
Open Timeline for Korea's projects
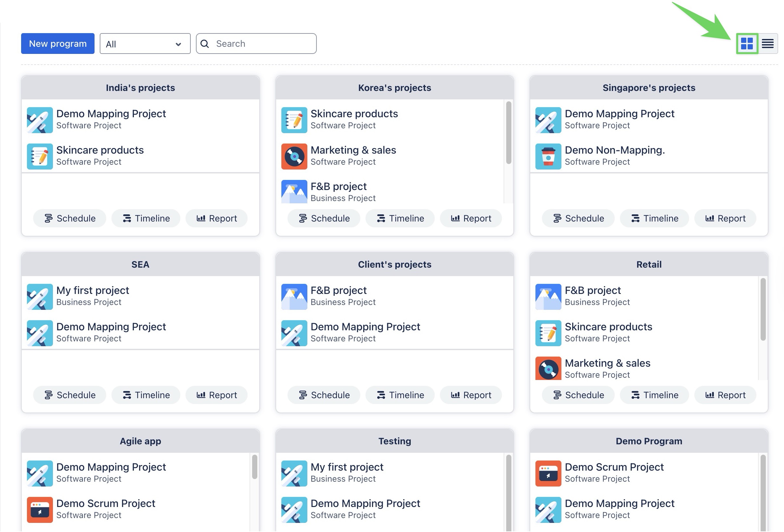pos(400,219)
